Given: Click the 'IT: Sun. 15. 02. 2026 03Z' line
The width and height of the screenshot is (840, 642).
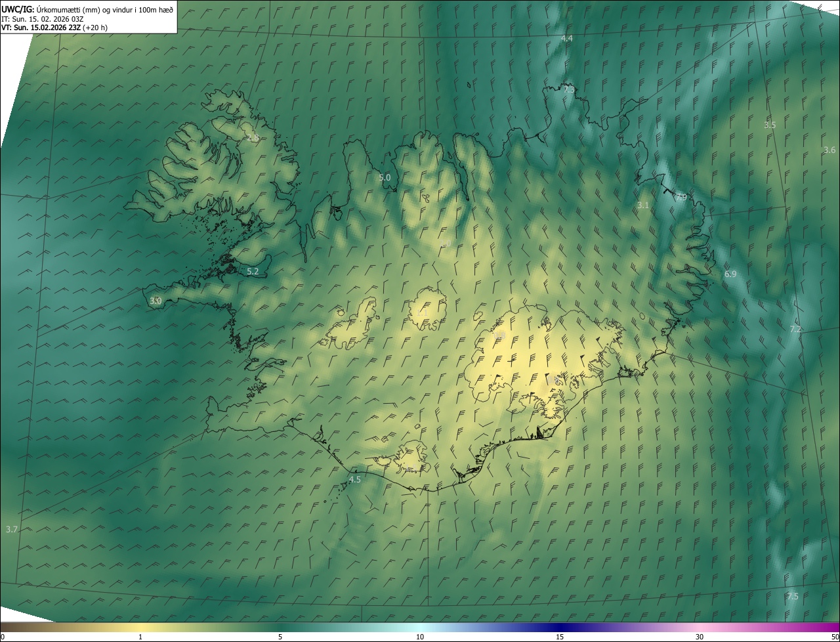Looking at the screenshot, I should click(42, 18).
